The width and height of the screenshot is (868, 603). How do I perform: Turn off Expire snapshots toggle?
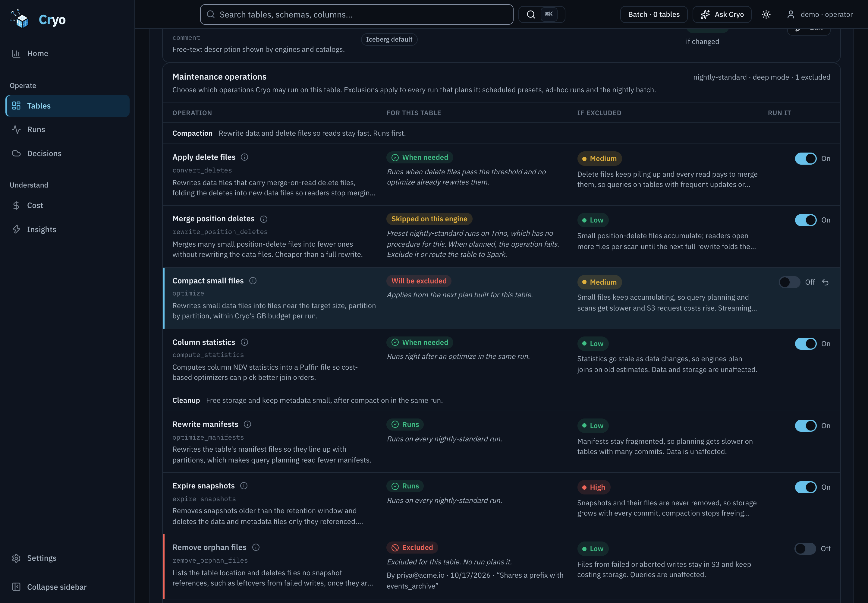click(x=805, y=488)
